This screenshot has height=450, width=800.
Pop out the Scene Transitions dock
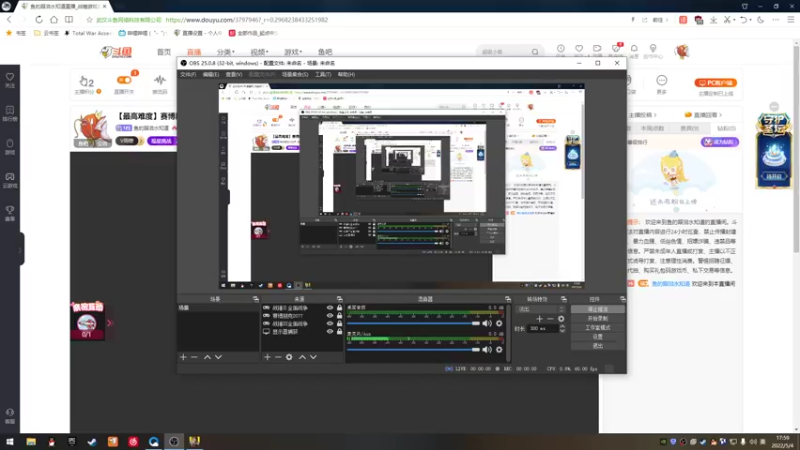[x=564, y=299]
